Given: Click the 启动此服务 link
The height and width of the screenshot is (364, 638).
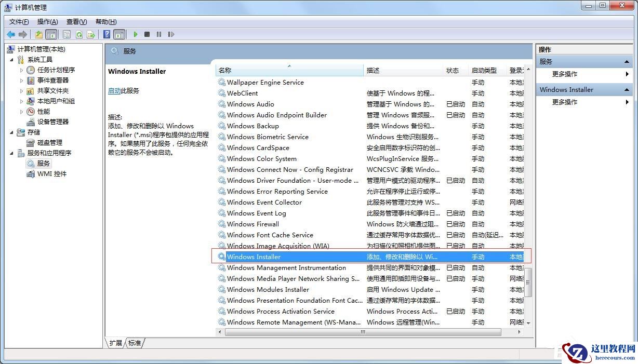Looking at the screenshot, I should pyautogui.click(x=115, y=90).
